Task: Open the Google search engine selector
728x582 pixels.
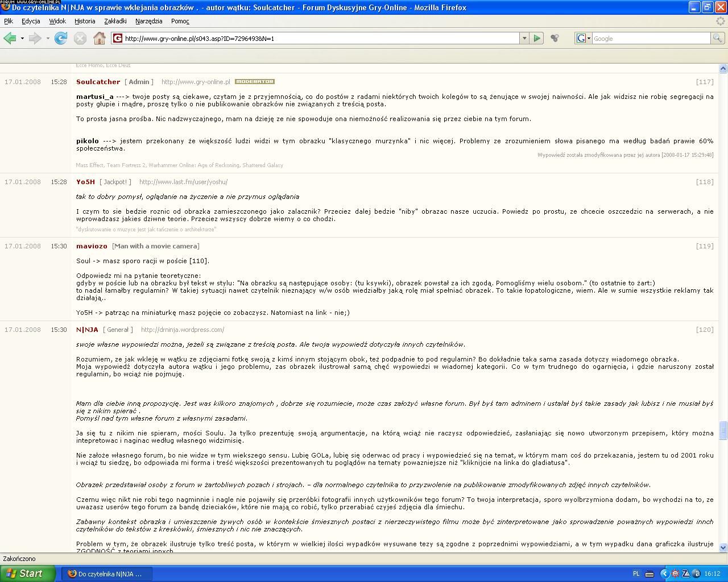Action: pos(584,38)
